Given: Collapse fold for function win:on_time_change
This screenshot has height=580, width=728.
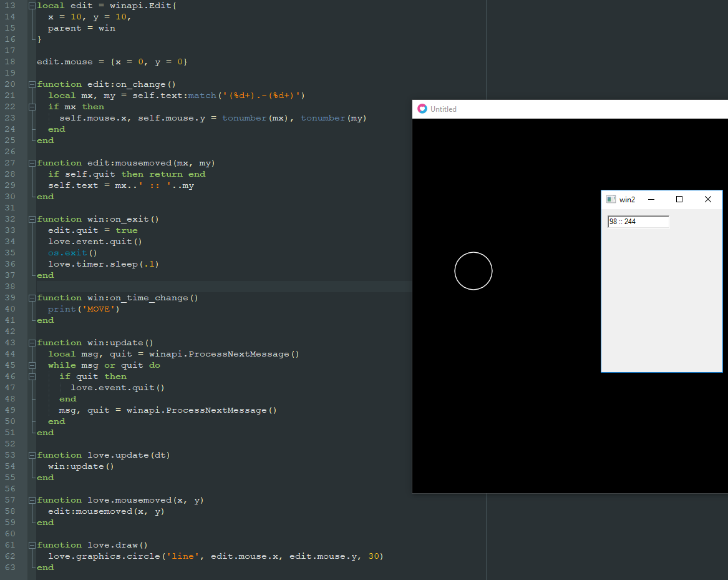Looking at the screenshot, I should click(x=32, y=298).
